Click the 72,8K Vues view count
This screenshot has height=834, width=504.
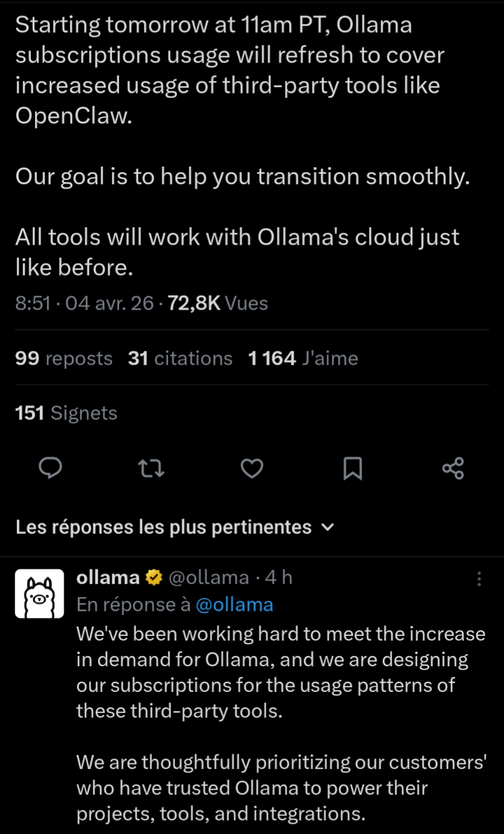(x=217, y=303)
